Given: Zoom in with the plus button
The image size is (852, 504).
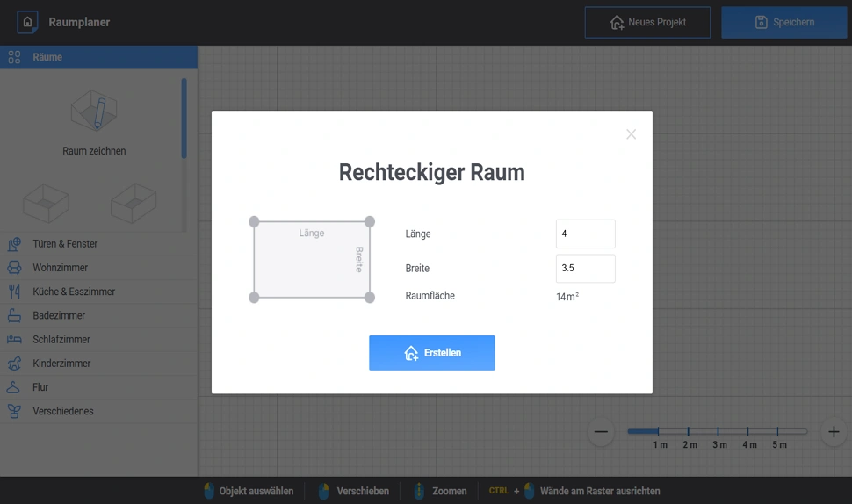Looking at the screenshot, I should [x=834, y=432].
